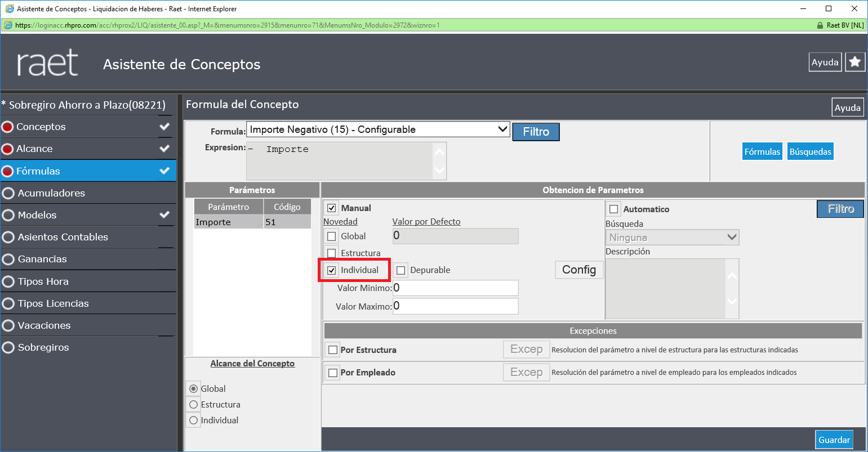This screenshot has width=868, height=452.
Task: Open the Tipos Licencias step
Action: tap(88, 303)
